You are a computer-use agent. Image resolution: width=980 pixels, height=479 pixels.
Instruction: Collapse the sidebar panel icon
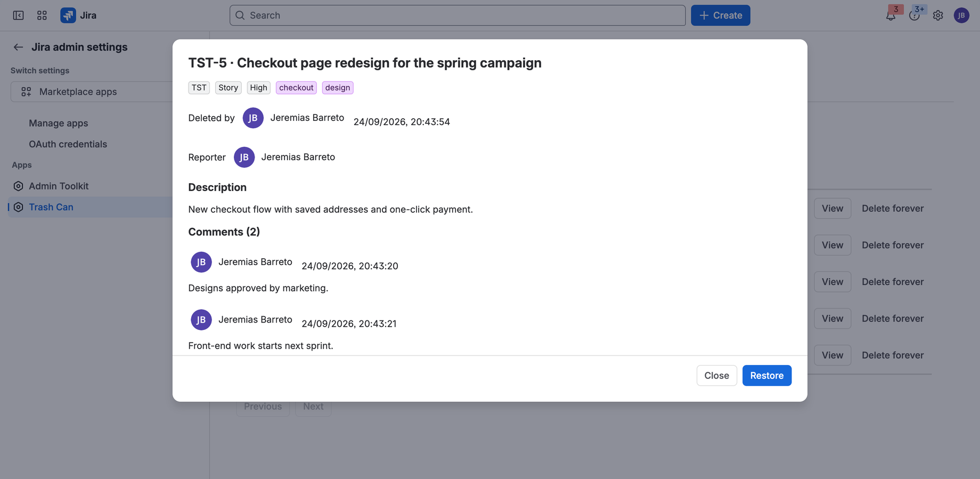tap(18, 15)
